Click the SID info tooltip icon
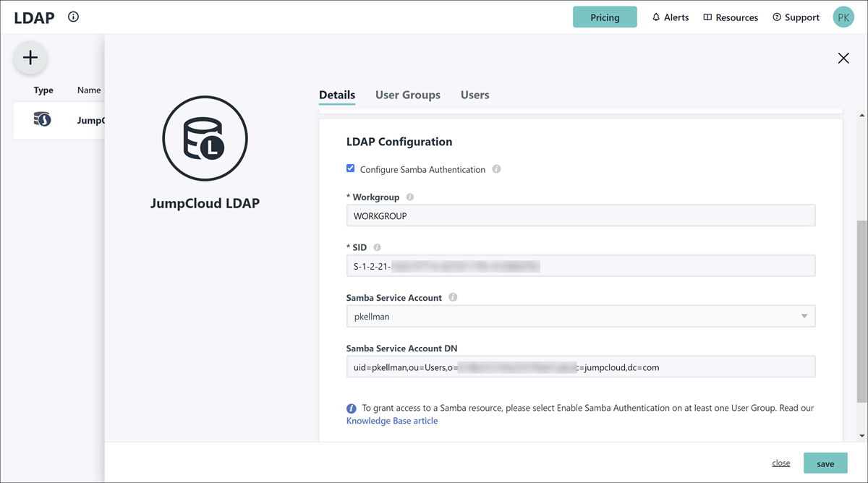 (377, 247)
